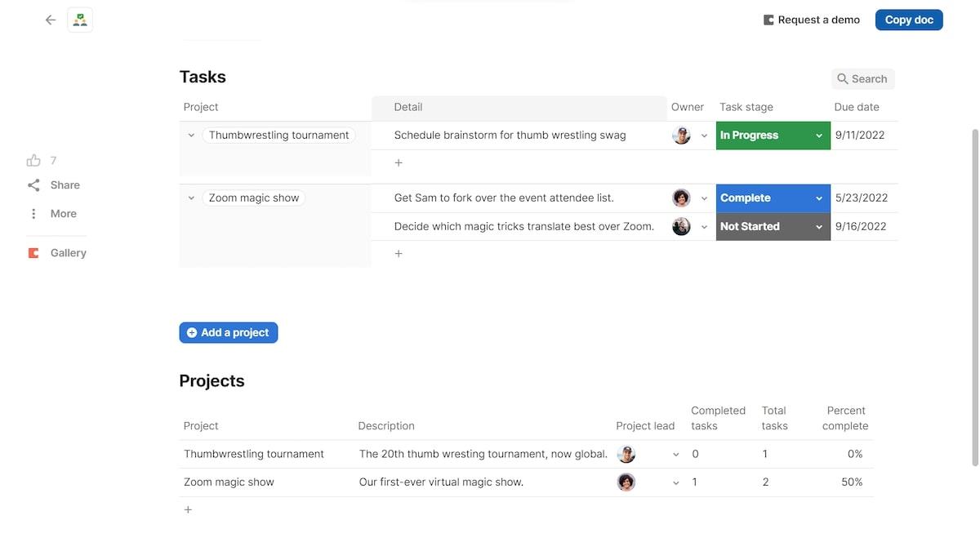Click the Add a project button
This screenshot has width=980, height=551.
tap(229, 333)
